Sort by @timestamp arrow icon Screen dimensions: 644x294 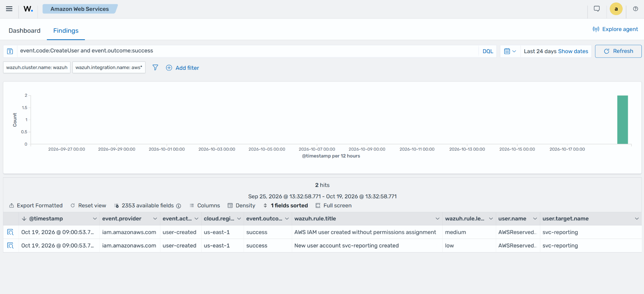click(24, 219)
